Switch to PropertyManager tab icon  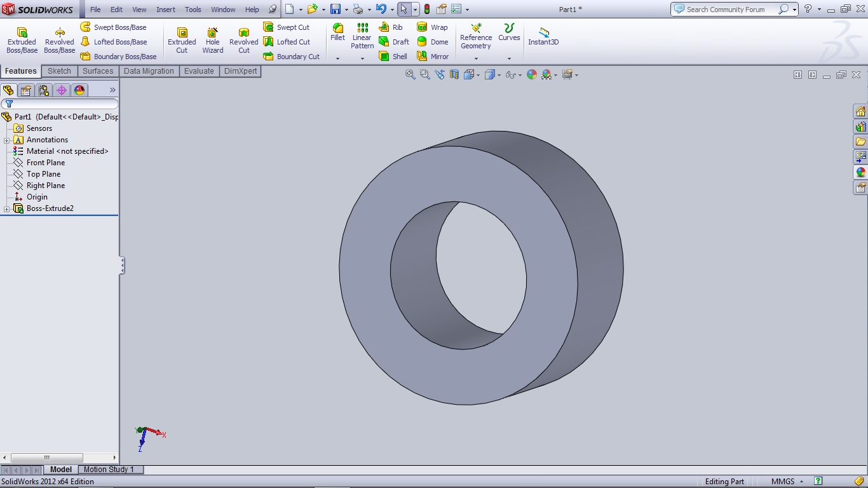pyautogui.click(x=26, y=90)
